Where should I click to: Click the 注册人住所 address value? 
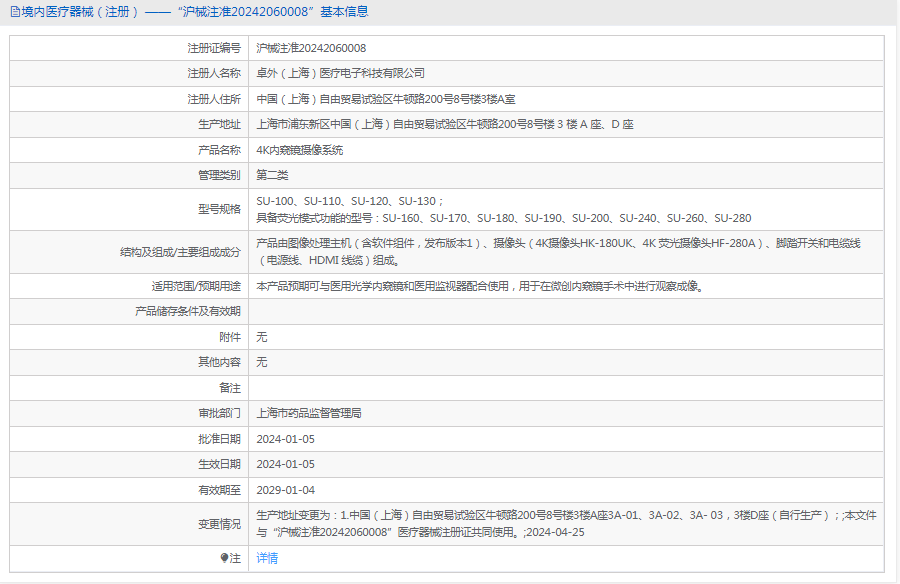coord(386,99)
